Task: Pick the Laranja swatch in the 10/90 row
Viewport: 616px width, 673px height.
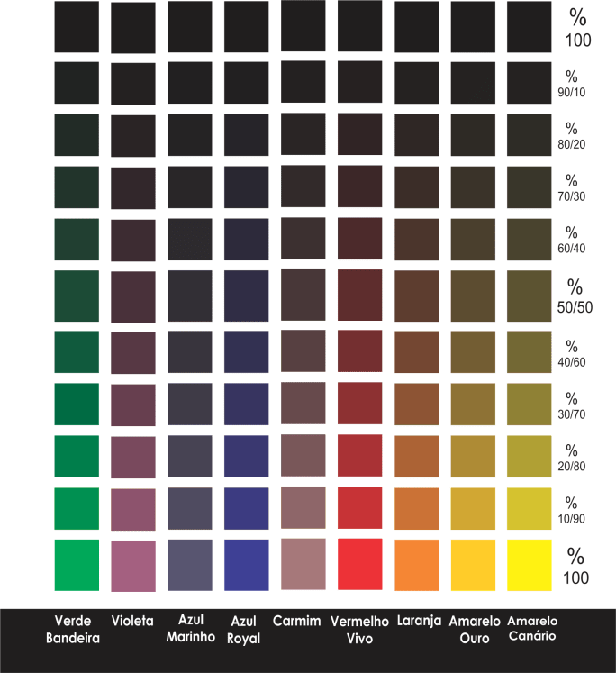Action: [416, 509]
